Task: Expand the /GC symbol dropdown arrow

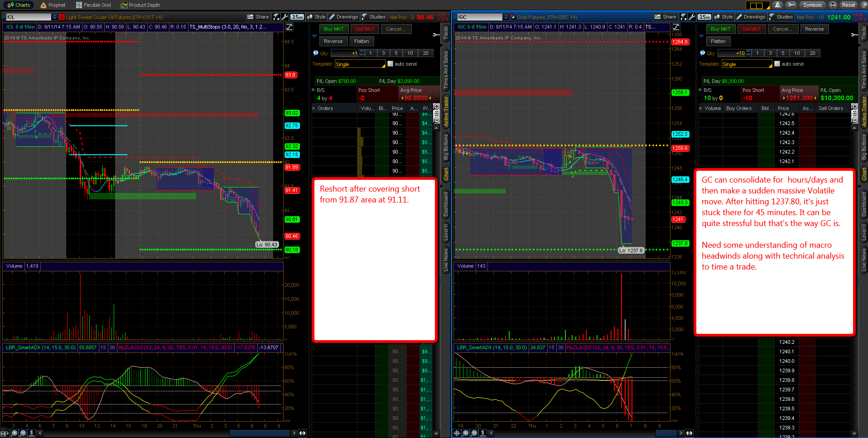Action: coord(506,17)
